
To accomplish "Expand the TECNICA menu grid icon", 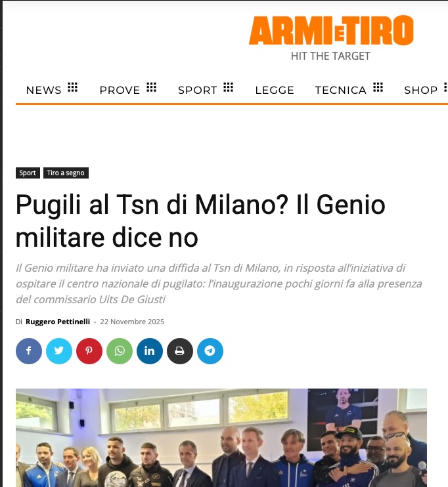I will click(378, 87).
